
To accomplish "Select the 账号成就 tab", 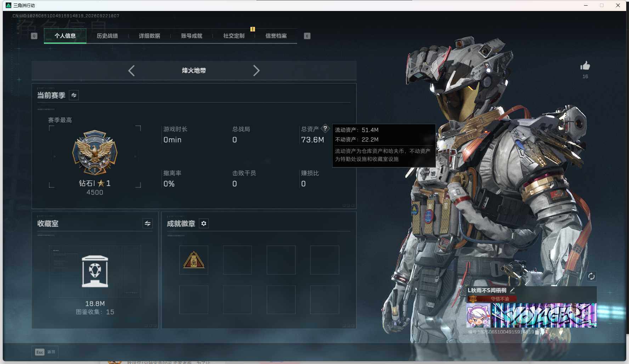I will click(x=192, y=36).
